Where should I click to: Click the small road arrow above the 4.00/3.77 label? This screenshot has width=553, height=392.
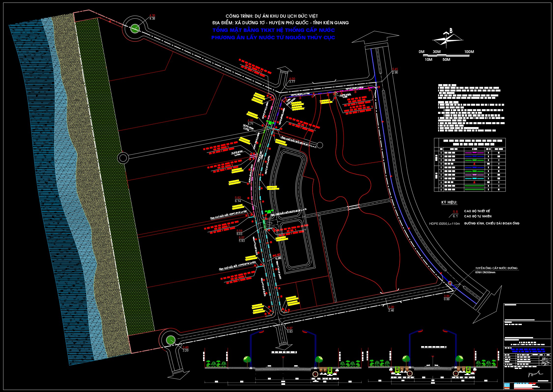point(284,69)
